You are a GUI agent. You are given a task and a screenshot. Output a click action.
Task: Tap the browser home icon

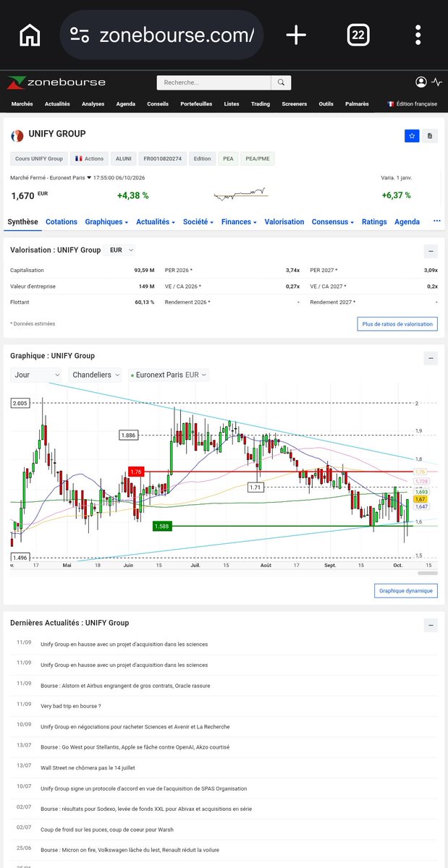tap(30, 35)
